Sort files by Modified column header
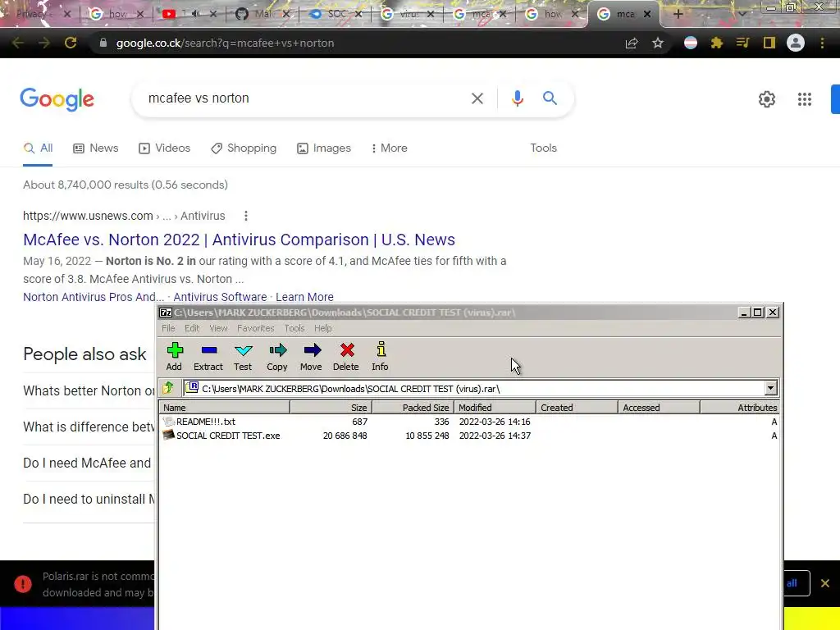Viewport: 840px width, 630px height. [x=495, y=408]
